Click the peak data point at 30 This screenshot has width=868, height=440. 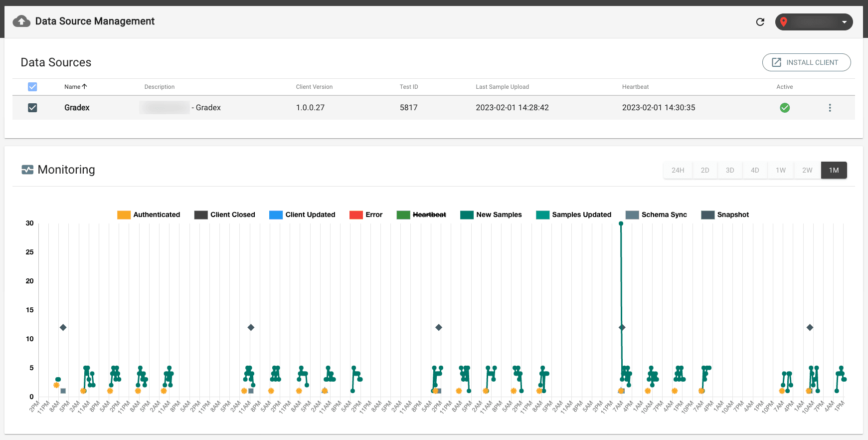621,223
